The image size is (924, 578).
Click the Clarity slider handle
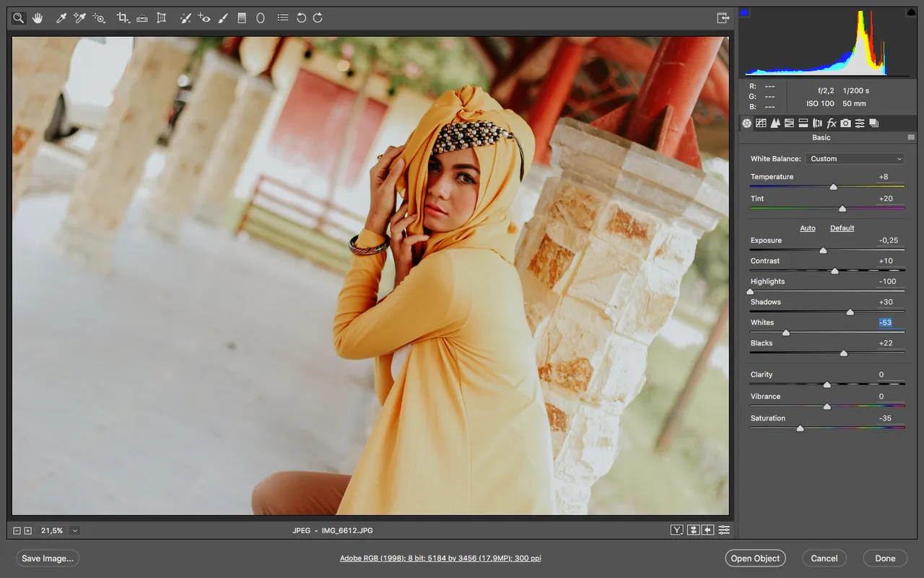827,385
